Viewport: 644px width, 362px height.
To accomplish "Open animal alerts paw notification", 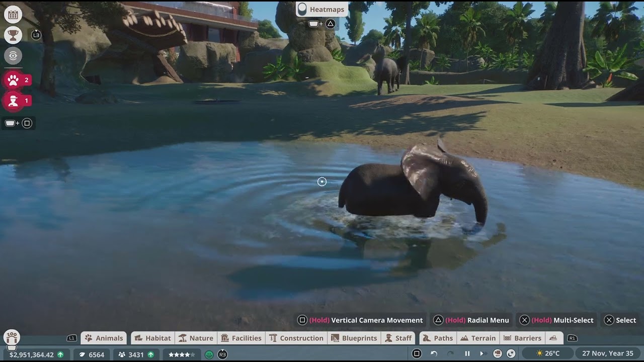I will pyautogui.click(x=18, y=80).
